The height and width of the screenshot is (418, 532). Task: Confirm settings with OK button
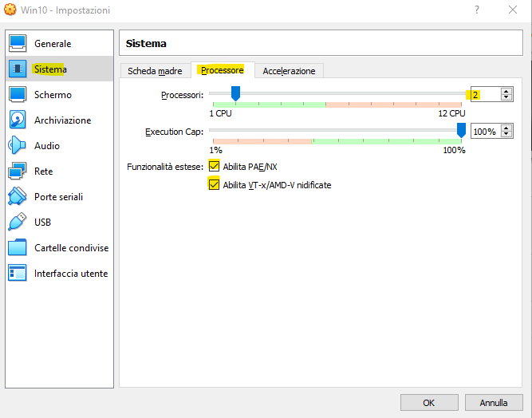point(429,403)
